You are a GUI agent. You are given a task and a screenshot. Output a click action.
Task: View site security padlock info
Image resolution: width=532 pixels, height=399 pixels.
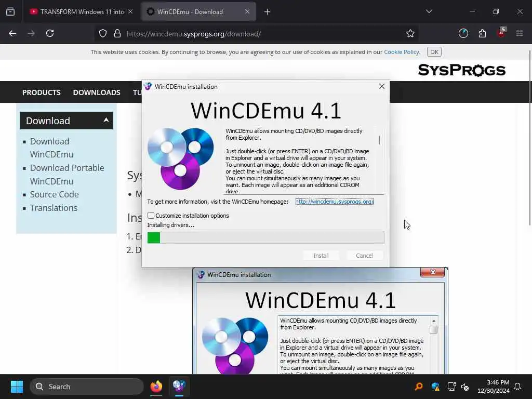click(x=117, y=34)
